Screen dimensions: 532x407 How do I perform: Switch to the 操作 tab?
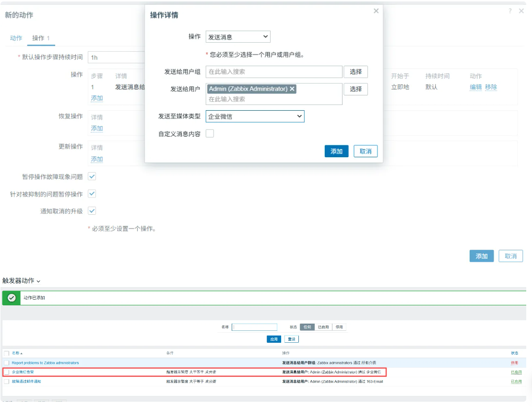[41, 38]
